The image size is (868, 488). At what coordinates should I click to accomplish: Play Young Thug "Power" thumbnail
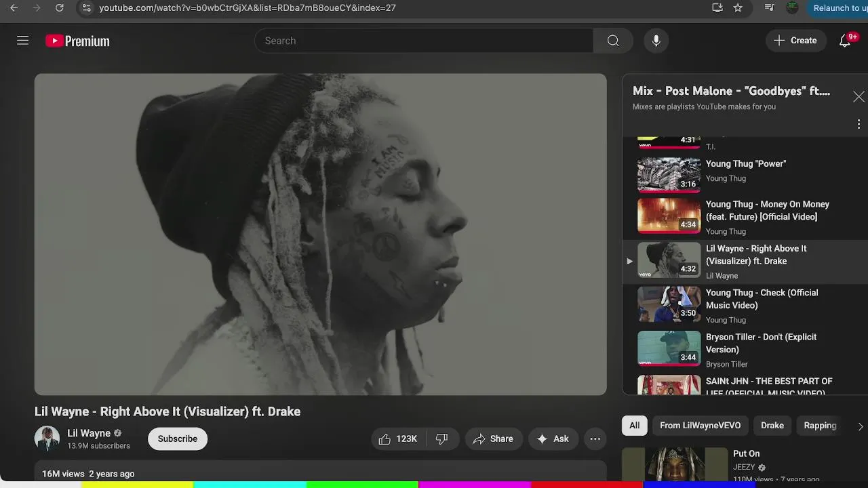pos(669,175)
